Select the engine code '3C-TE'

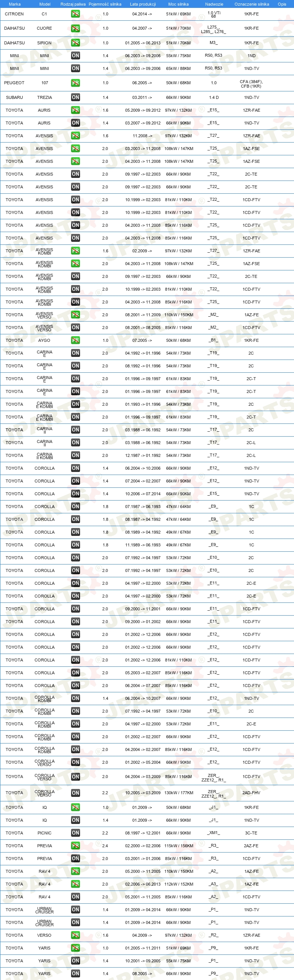pyautogui.click(x=251, y=833)
